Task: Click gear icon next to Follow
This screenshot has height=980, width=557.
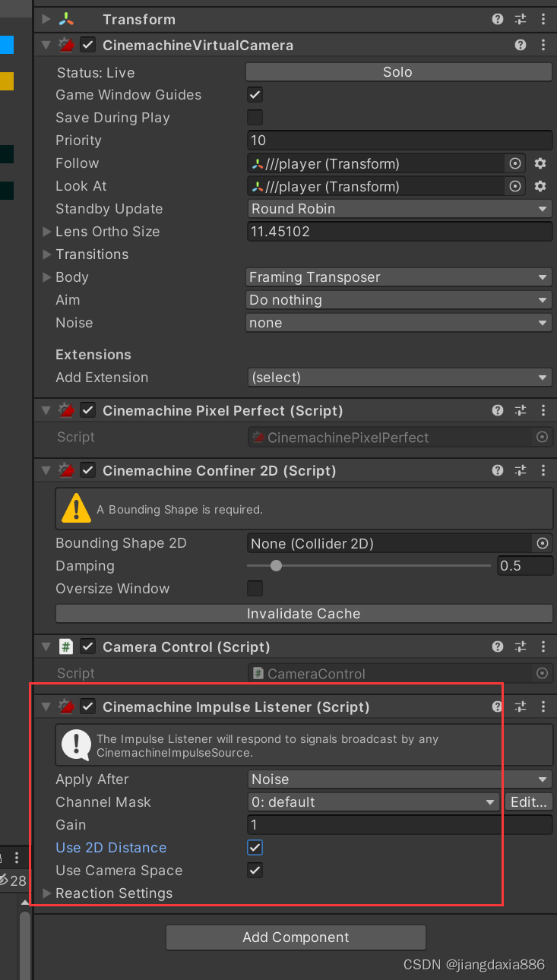Action: coord(540,163)
